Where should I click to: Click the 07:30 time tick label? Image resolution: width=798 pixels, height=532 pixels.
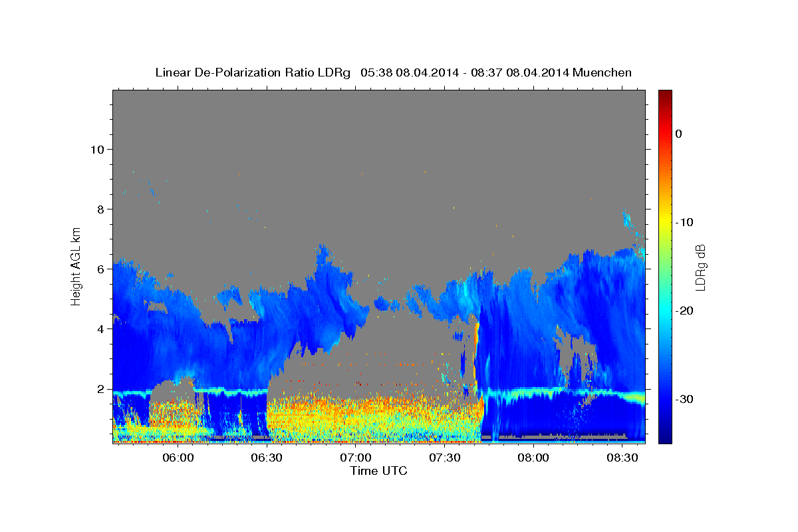[x=445, y=458]
